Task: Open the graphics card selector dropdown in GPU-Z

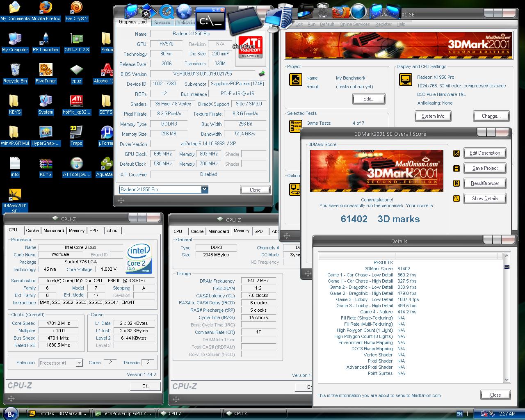Action: pyautogui.click(x=205, y=189)
